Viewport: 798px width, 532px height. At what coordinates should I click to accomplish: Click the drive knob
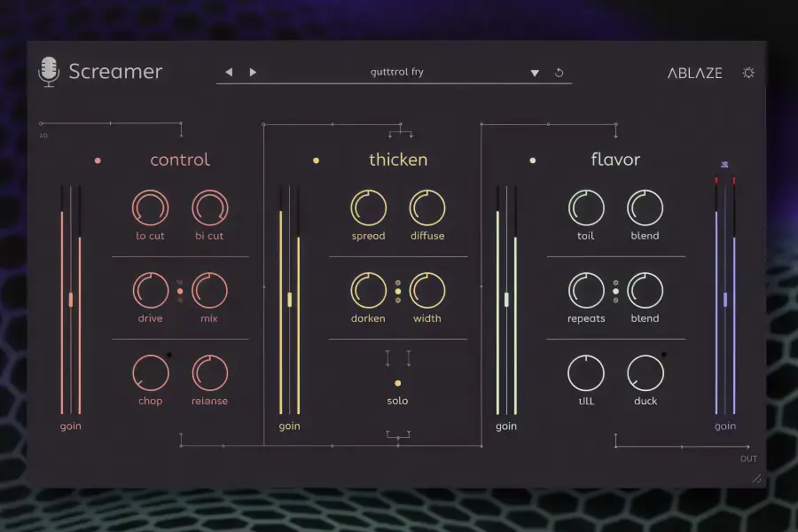[x=151, y=290]
